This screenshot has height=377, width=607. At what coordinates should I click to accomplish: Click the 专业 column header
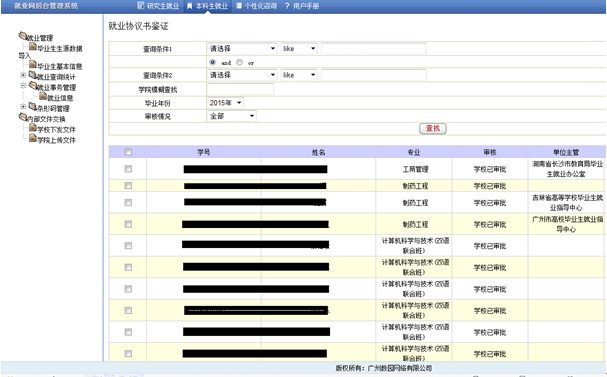pos(413,152)
